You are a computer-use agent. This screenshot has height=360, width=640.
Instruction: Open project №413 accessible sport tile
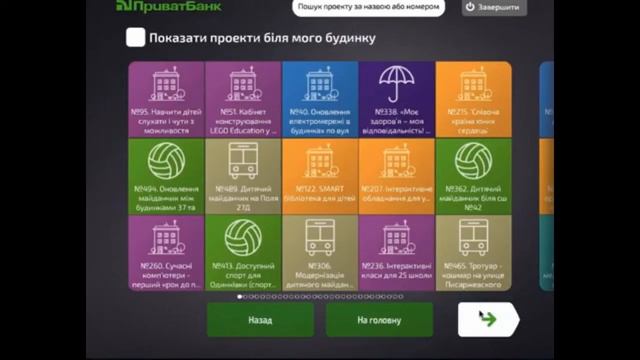coord(243,253)
